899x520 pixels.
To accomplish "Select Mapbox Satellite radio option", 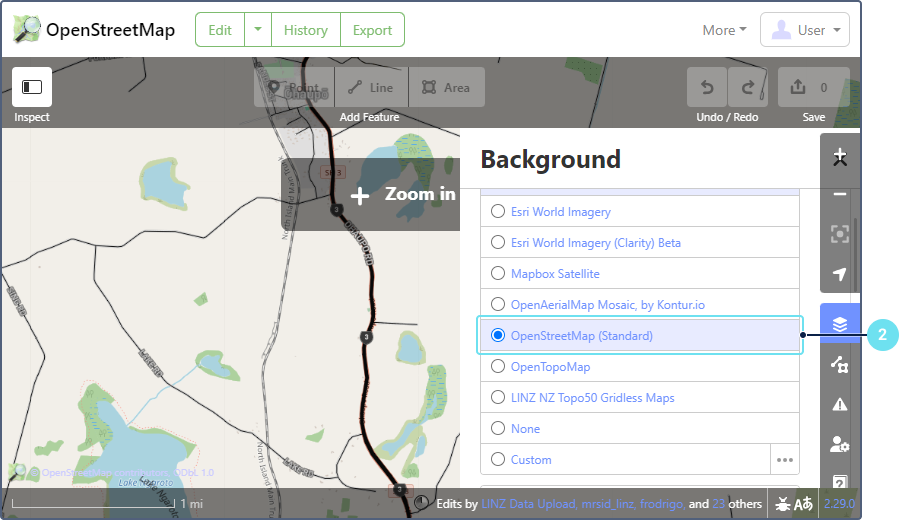I will point(497,274).
